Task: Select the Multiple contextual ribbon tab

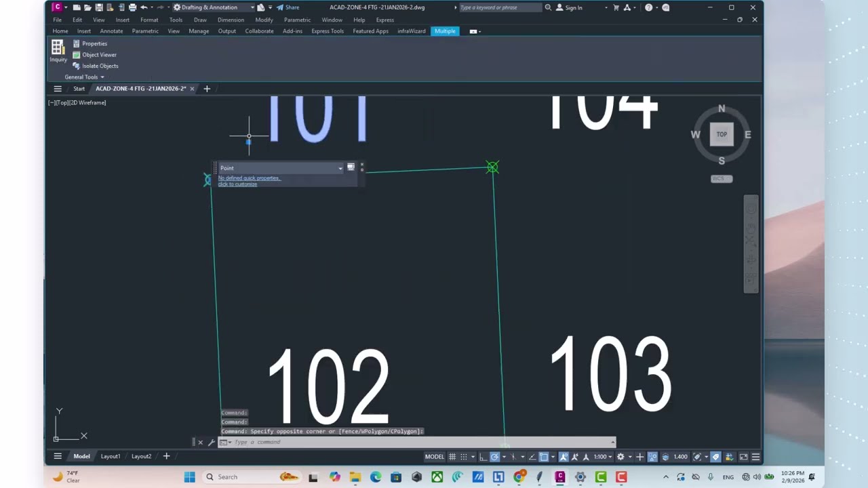Action: coord(445,31)
